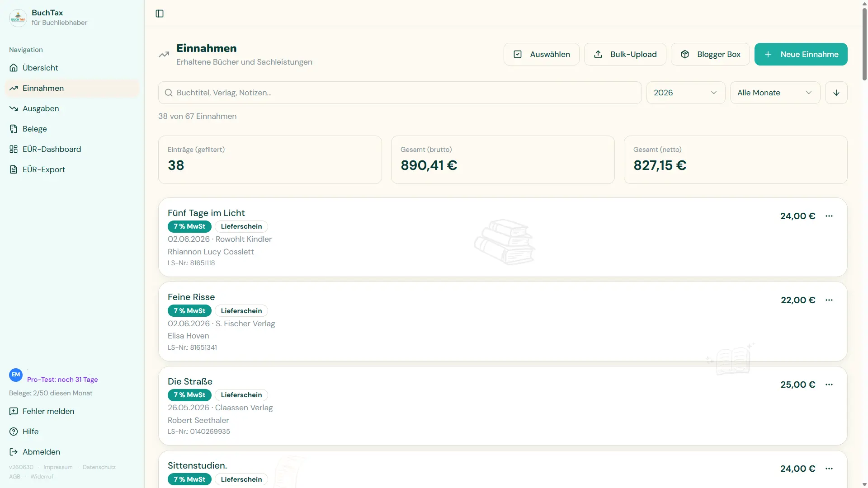Viewport: 868px width, 488px height.
Task: Select Einnahmen in the navigation
Action: (x=72, y=88)
